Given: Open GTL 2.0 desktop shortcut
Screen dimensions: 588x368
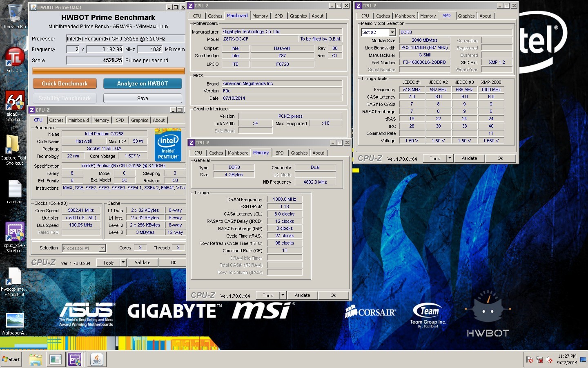Looking at the screenshot, I should pyautogui.click(x=15, y=57).
